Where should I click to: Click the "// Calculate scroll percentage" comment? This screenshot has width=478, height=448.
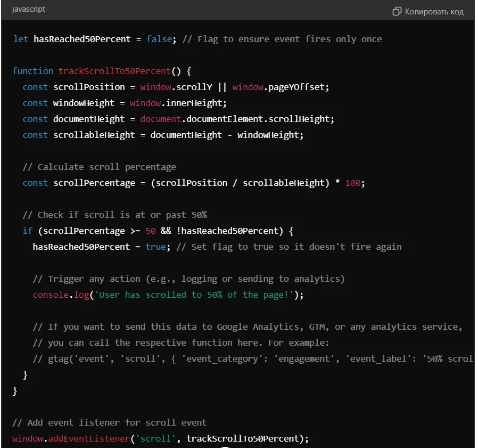pyautogui.click(x=100, y=167)
